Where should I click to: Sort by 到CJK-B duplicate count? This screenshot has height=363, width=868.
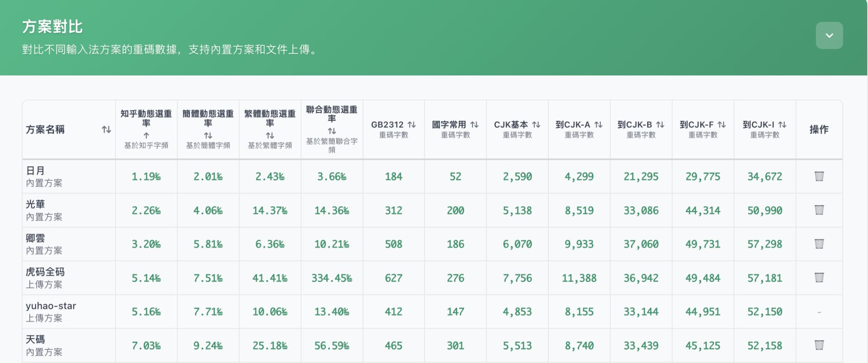point(660,124)
